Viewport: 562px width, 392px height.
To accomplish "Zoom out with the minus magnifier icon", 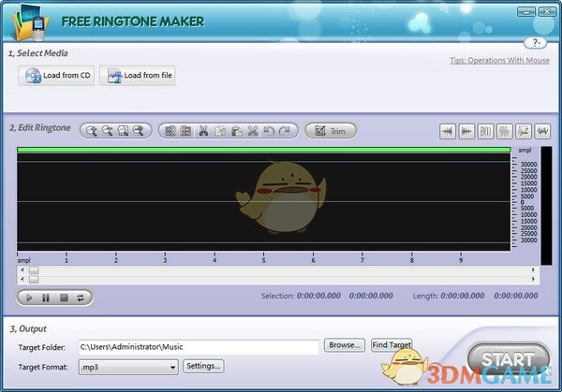I will click(x=107, y=131).
